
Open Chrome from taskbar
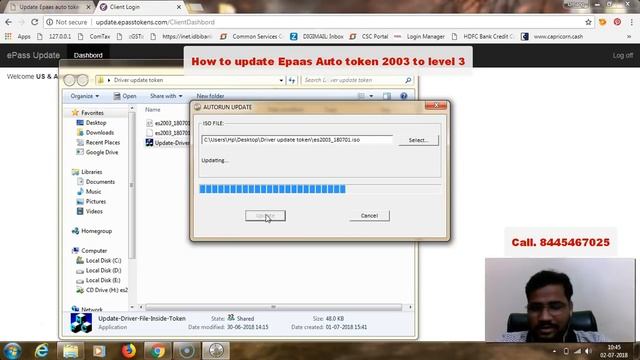[x=157, y=351]
